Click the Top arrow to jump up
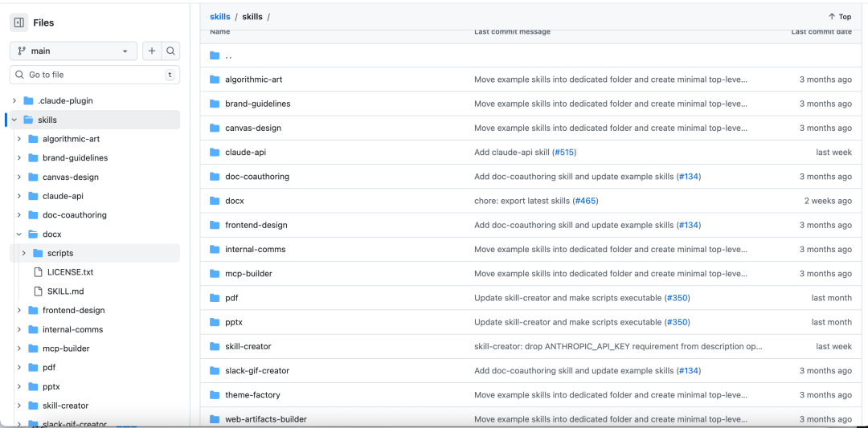This screenshot has height=428, width=868. [839, 17]
